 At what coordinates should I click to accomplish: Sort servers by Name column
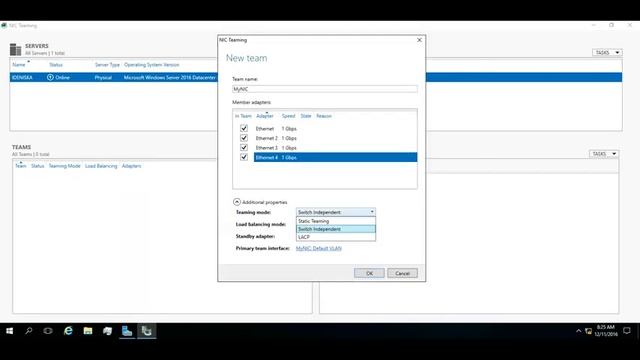tap(19, 64)
